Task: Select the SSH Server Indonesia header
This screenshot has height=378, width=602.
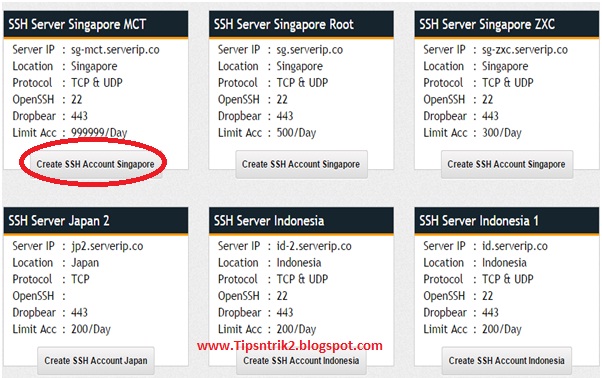Action: [301, 221]
